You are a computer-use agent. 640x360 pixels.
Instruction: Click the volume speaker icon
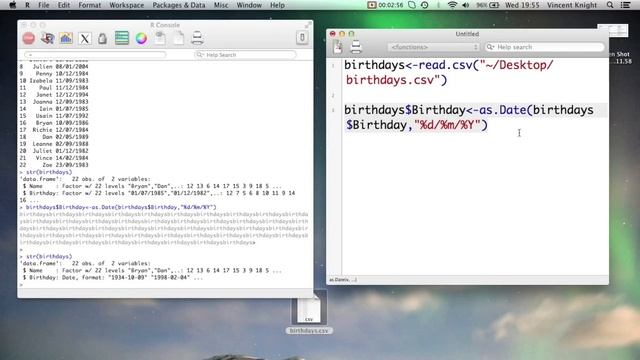coord(466,5)
